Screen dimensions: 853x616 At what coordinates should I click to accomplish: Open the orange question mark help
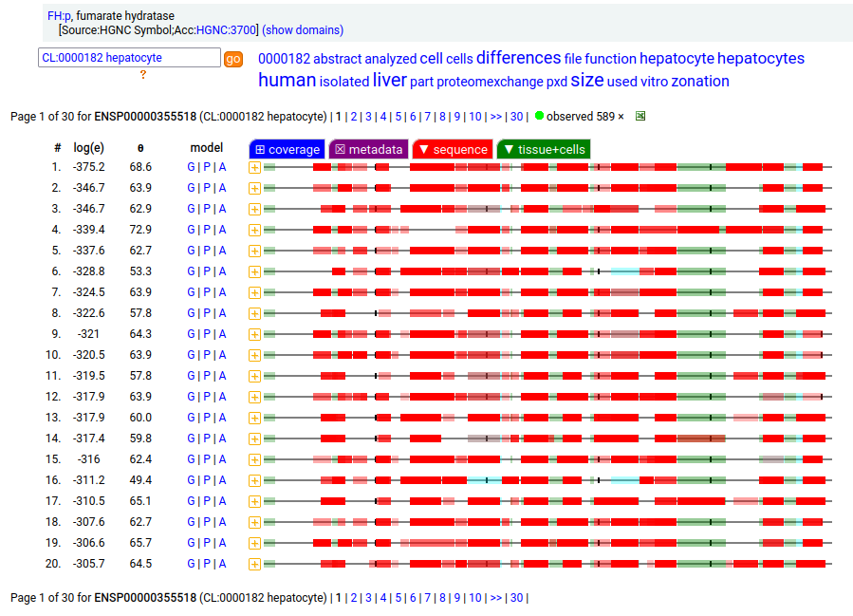pyautogui.click(x=143, y=75)
